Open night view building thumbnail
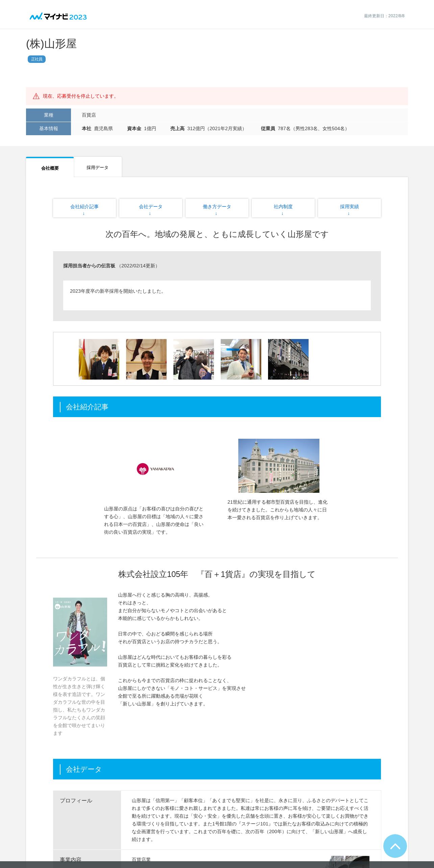Viewport: 434px width, 868px height. (288, 359)
